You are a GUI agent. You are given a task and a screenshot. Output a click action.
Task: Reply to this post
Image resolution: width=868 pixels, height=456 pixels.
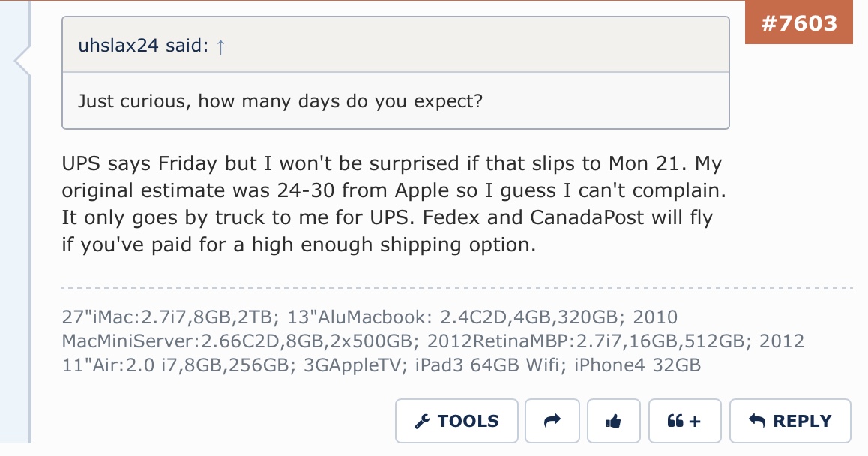tap(790, 421)
